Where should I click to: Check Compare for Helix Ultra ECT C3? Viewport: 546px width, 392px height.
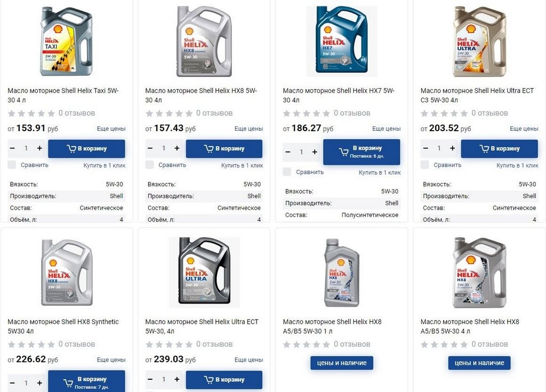coord(424,165)
